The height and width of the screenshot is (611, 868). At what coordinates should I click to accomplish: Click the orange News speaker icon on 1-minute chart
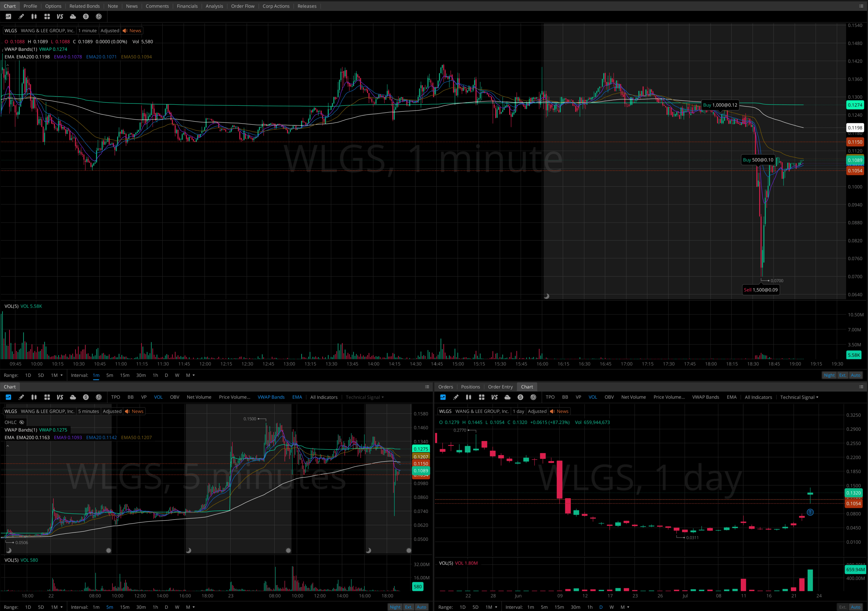125,31
